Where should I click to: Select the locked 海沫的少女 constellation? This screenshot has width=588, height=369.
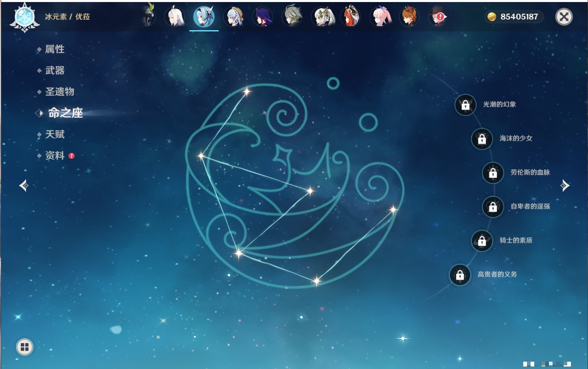click(482, 139)
